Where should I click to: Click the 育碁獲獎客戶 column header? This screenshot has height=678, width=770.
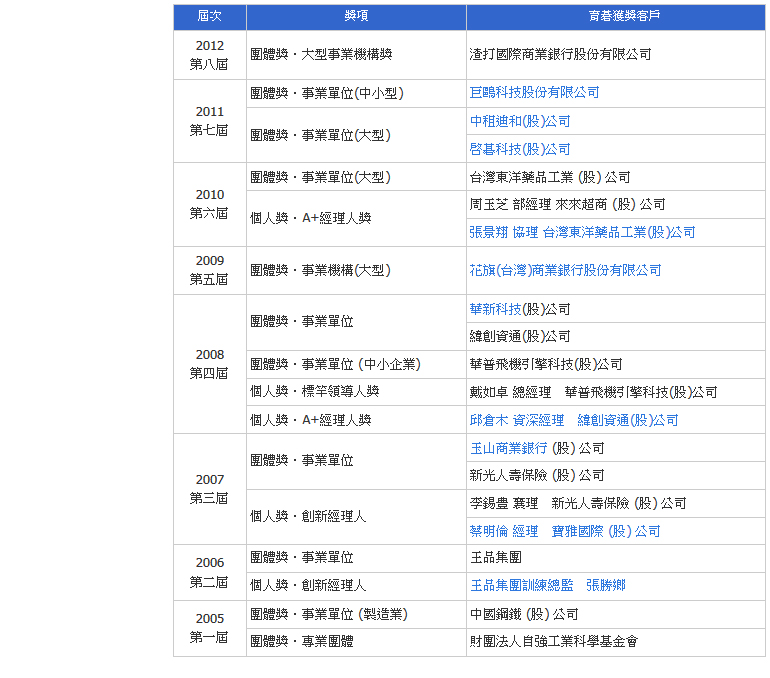(x=615, y=17)
